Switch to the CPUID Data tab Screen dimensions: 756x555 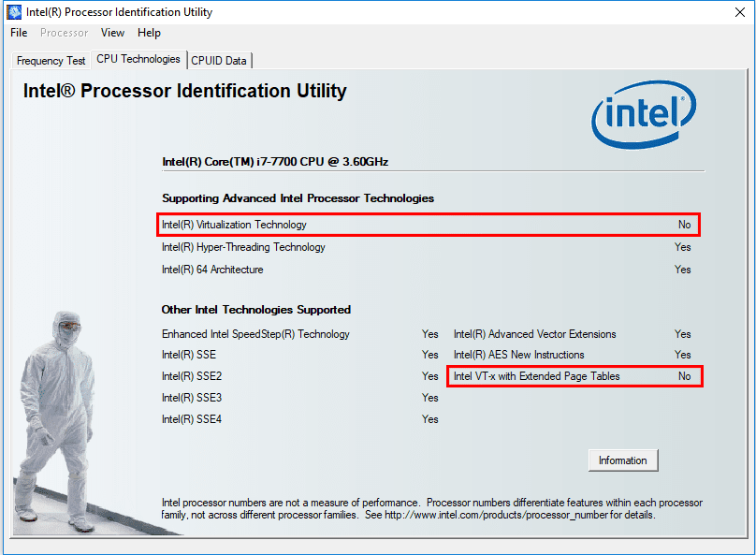click(x=219, y=61)
